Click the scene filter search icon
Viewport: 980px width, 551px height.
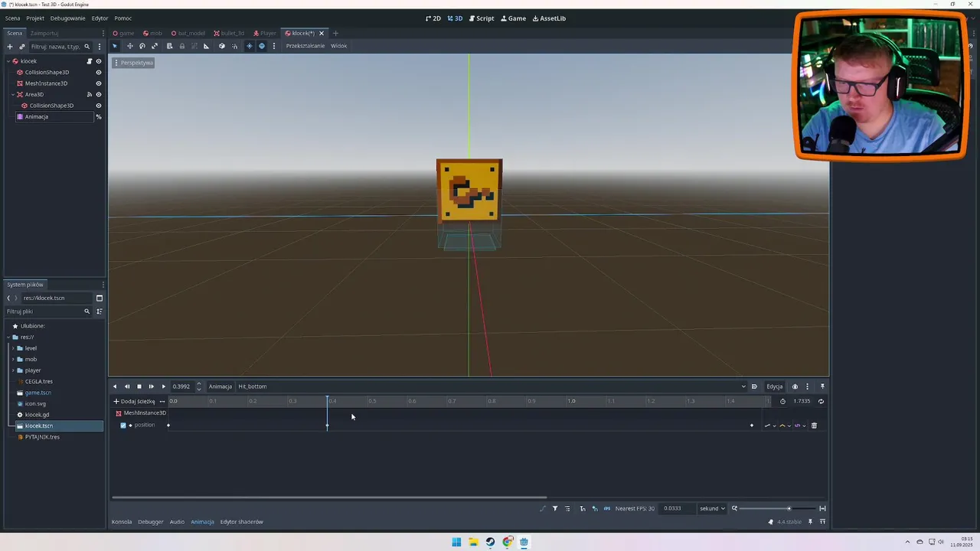pyautogui.click(x=87, y=47)
